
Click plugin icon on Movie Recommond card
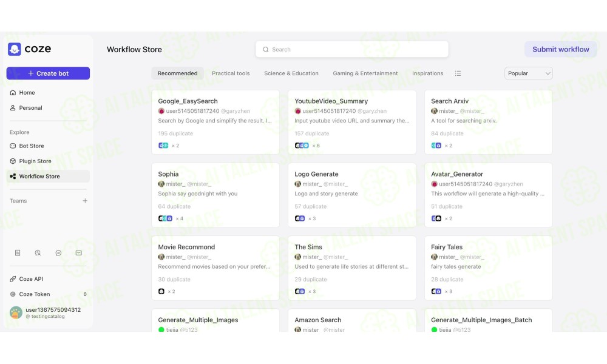(x=161, y=291)
